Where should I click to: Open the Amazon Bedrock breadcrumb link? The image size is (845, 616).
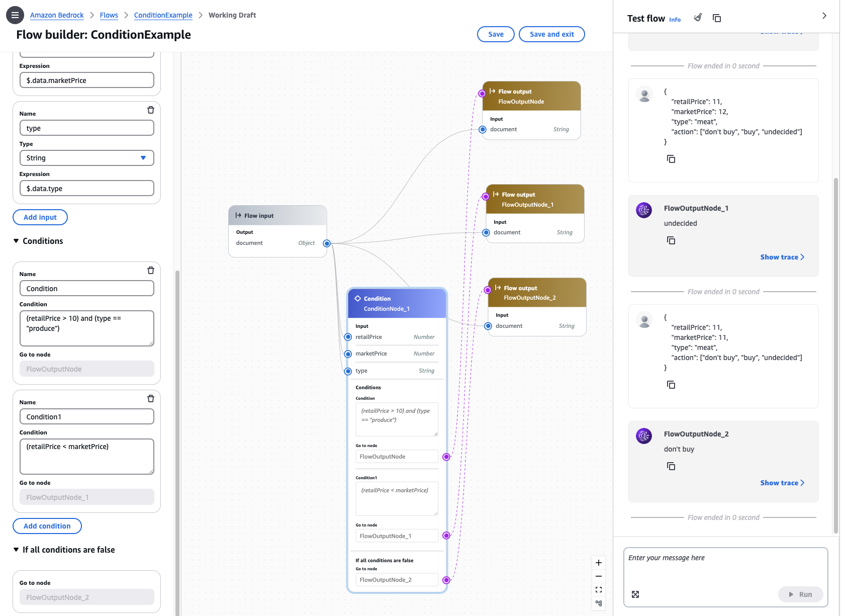[57, 15]
